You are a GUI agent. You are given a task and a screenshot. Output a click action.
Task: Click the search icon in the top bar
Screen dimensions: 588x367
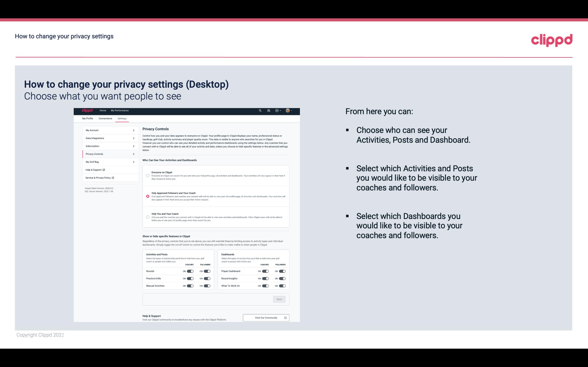pyautogui.click(x=260, y=110)
